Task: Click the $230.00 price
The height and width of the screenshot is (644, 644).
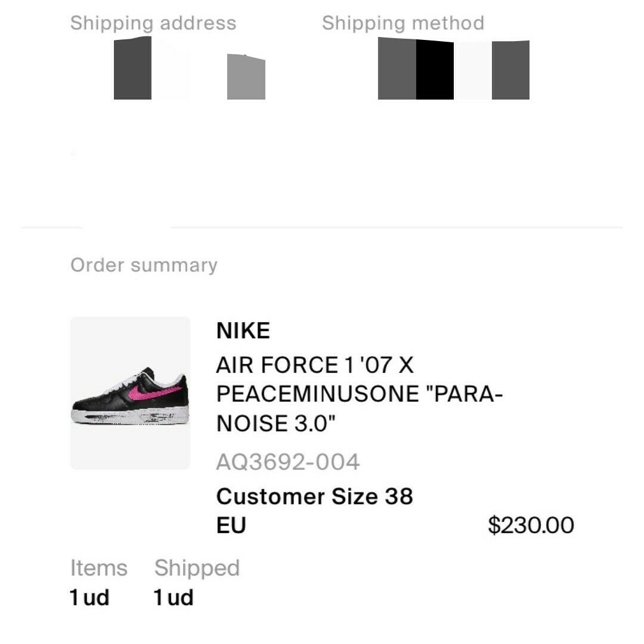Action: point(531,525)
